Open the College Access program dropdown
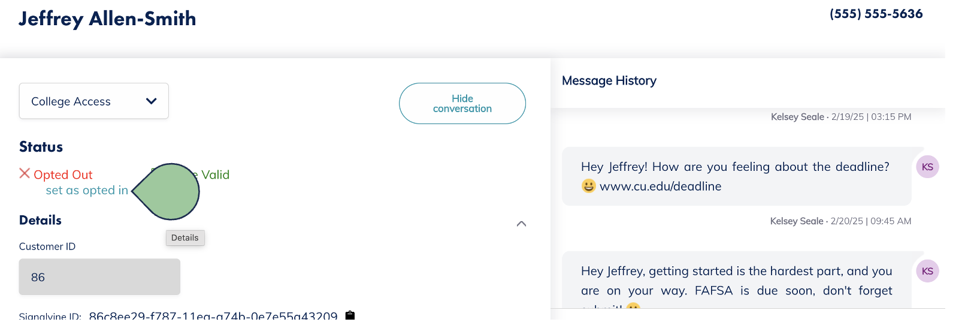Image resolution: width=980 pixels, height=325 pixels. tap(93, 101)
